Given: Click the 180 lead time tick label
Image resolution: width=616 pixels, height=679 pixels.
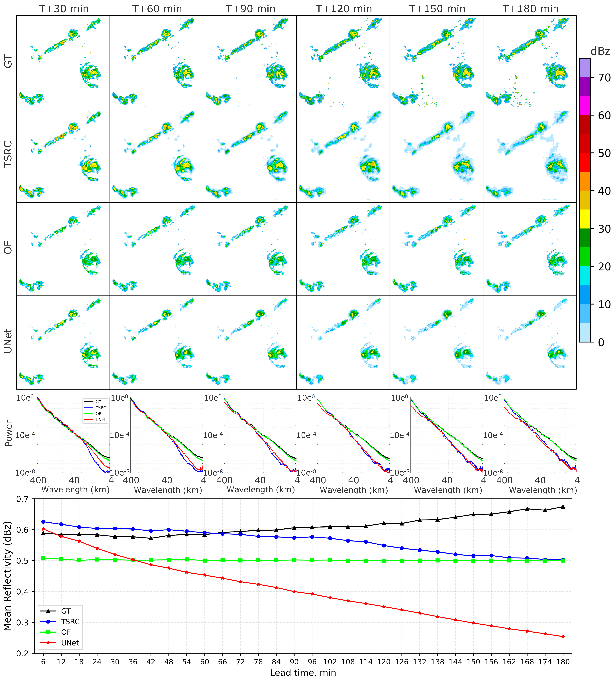Looking at the screenshot, I should click(563, 662).
